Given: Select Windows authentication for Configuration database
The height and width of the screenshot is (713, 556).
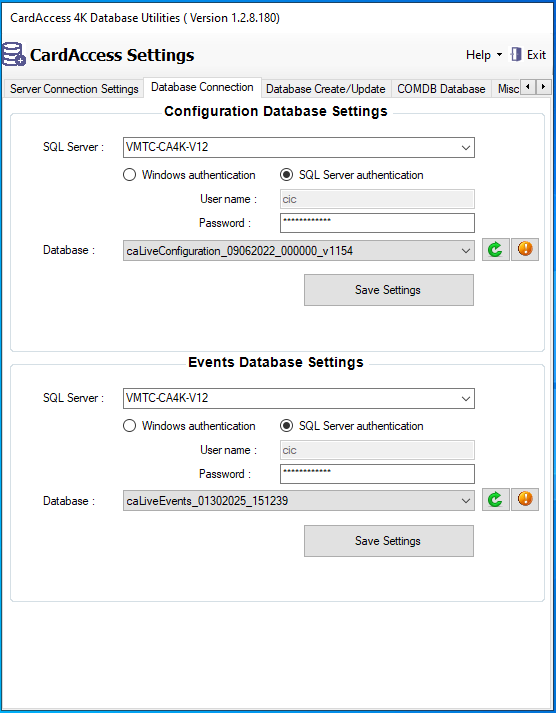Looking at the screenshot, I should pyautogui.click(x=130, y=175).
